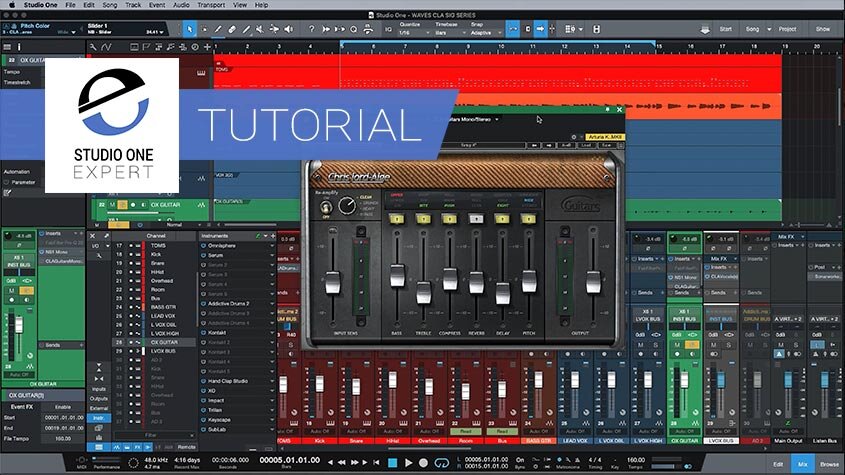The image size is (845, 475).
Task: Click the add instrument plus icon
Action: tap(273, 236)
